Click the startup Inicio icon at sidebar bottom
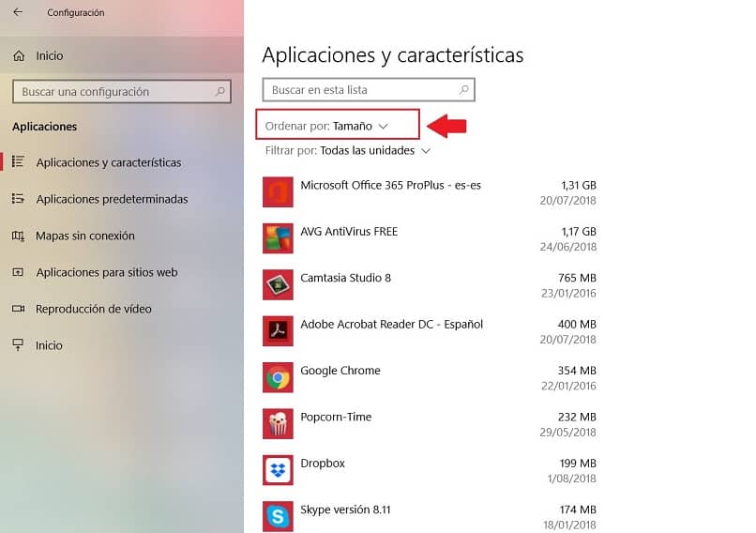The height and width of the screenshot is (533, 756). [18, 345]
